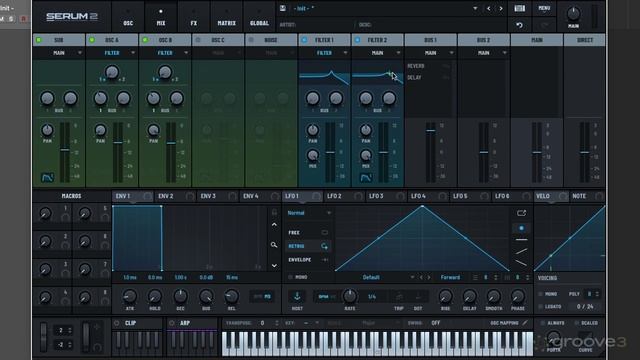Image resolution: width=640 pixels, height=360 pixels.
Task: Open SUB routing dropdown showing MAIN
Action: pos(59,53)
